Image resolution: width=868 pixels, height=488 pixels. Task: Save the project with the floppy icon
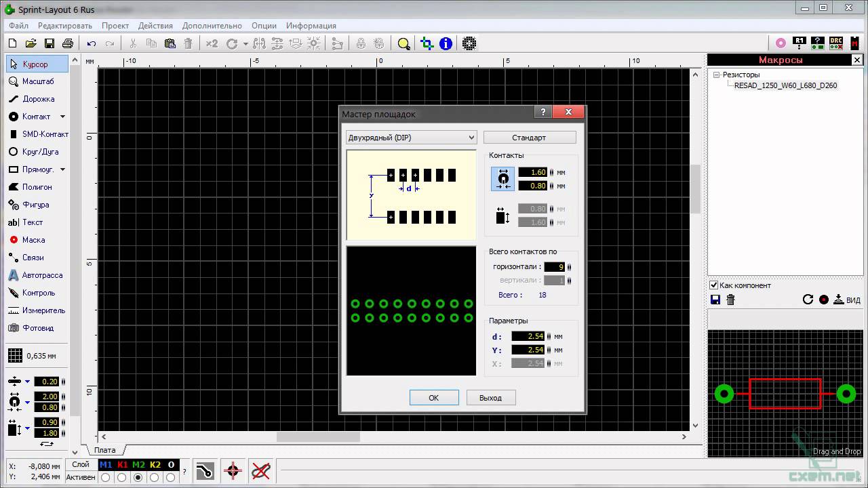point(49,43)
